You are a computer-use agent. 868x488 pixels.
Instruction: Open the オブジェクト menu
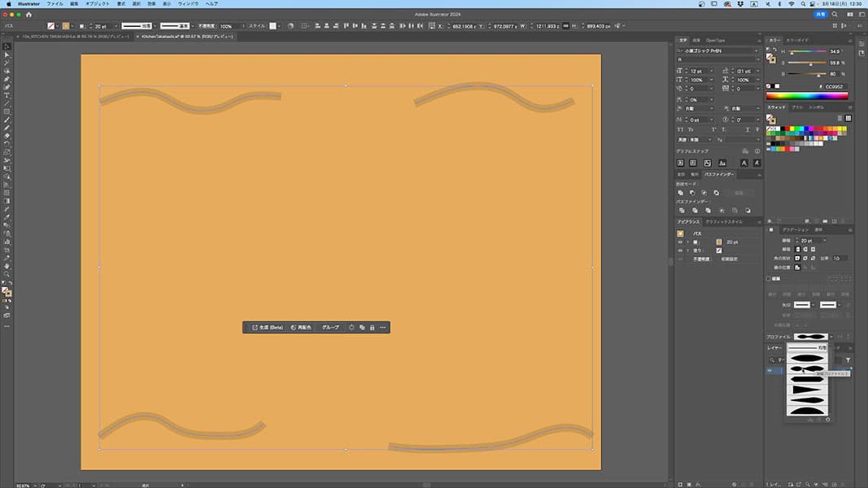98,4
